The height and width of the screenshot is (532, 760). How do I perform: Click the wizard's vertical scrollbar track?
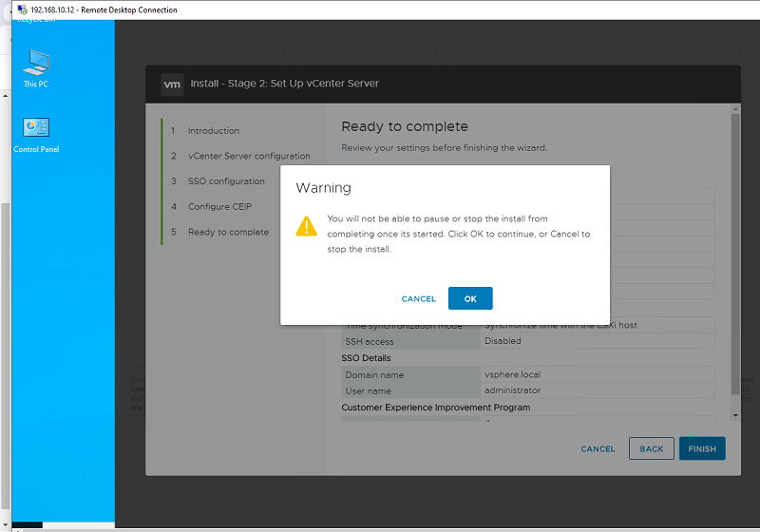point(733,256)
